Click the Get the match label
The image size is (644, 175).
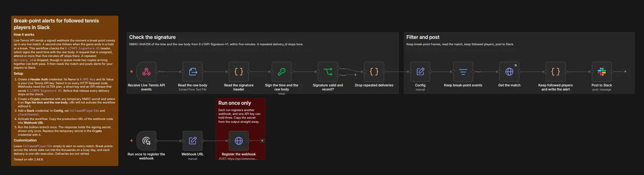(509, 85)
